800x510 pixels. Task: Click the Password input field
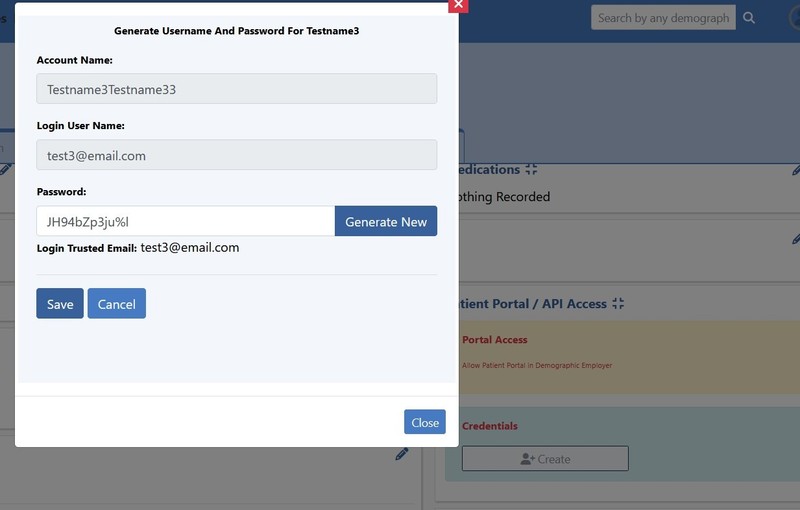[186, 221]
